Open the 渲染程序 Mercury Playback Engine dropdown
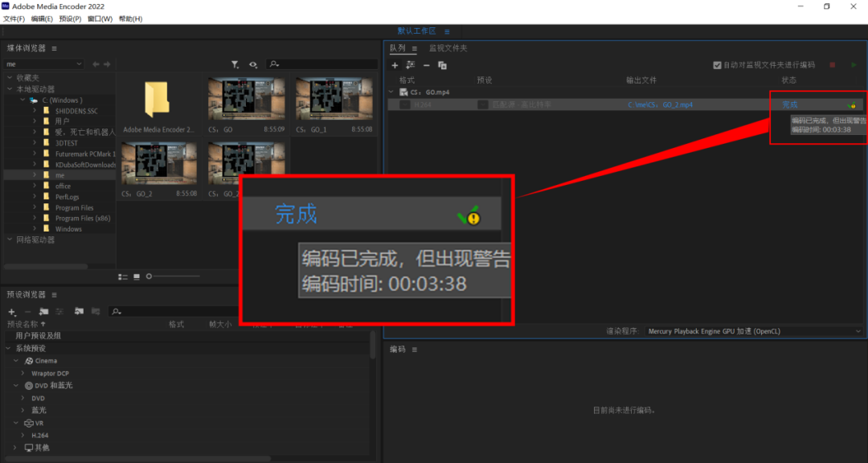This screenshot has width=868, height=463. pos(753,331)
